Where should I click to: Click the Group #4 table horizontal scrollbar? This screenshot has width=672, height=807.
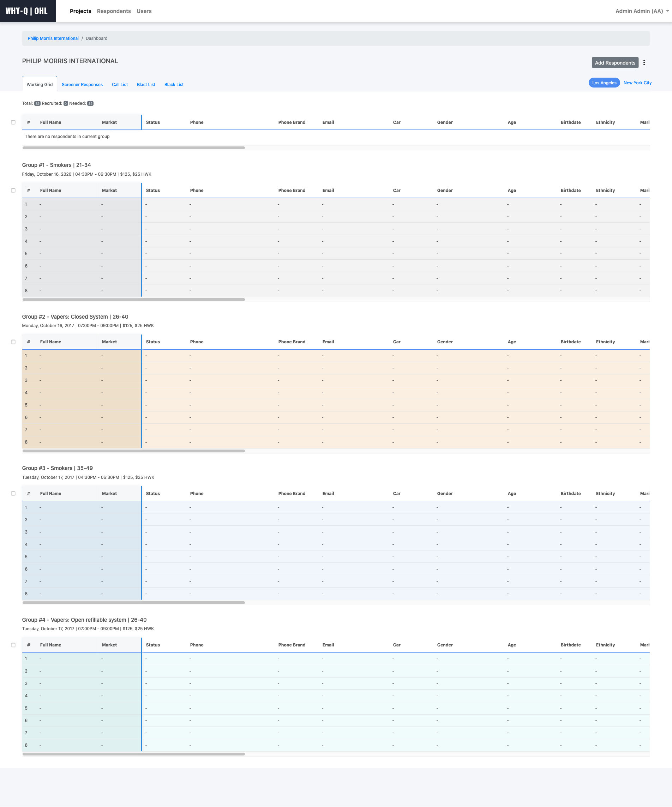[x=133, y=754]
